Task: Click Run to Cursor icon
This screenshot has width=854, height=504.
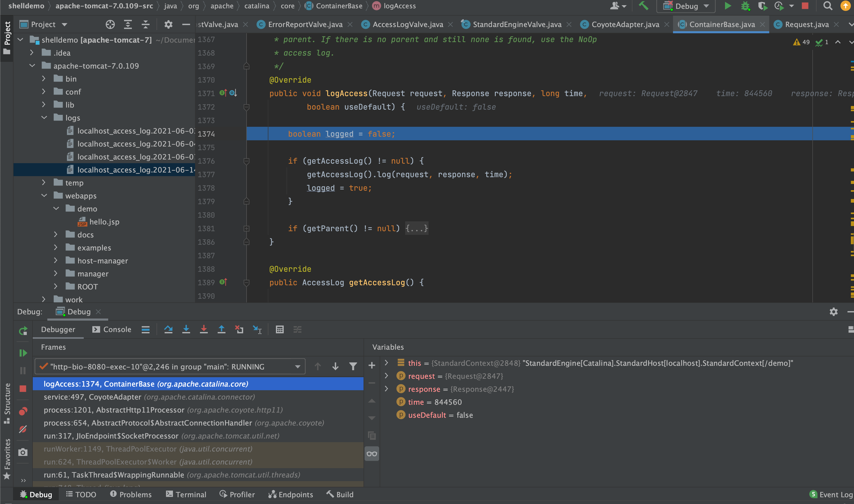Action: click(x=257, y=329)
